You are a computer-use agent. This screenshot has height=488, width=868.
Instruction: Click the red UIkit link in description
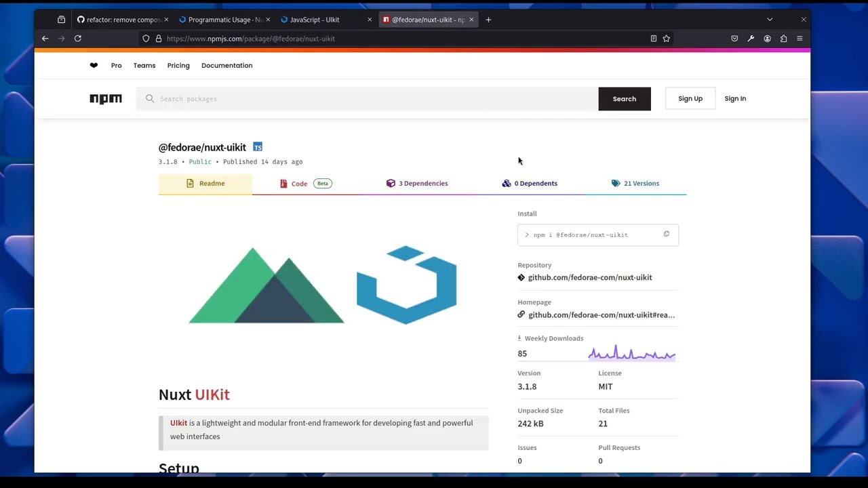click(178, 423)
